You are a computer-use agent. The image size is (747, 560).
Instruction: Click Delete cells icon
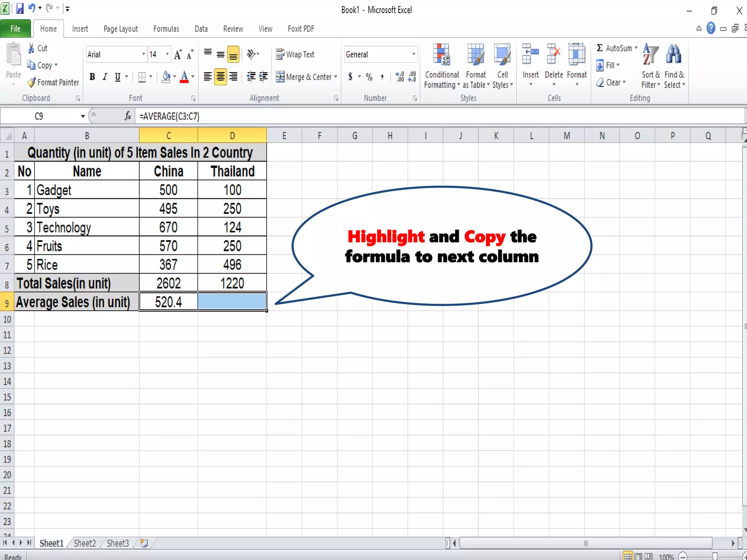pos(554,54)
